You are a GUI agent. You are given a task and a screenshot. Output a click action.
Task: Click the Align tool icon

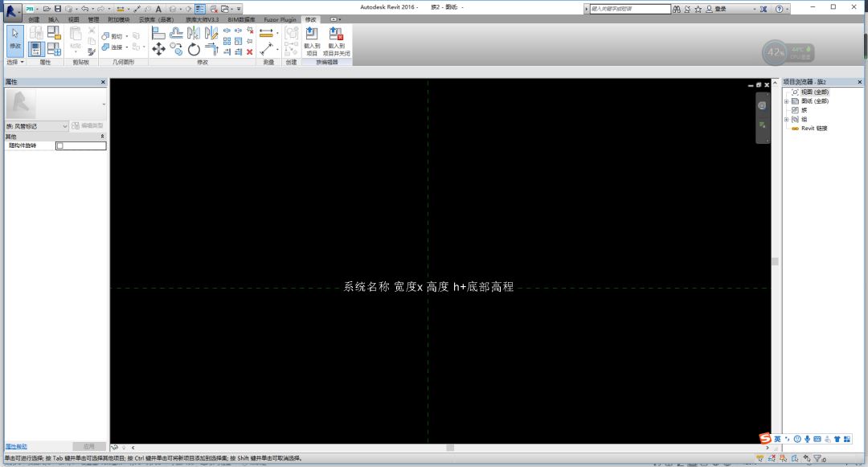[x=158, y=33]
